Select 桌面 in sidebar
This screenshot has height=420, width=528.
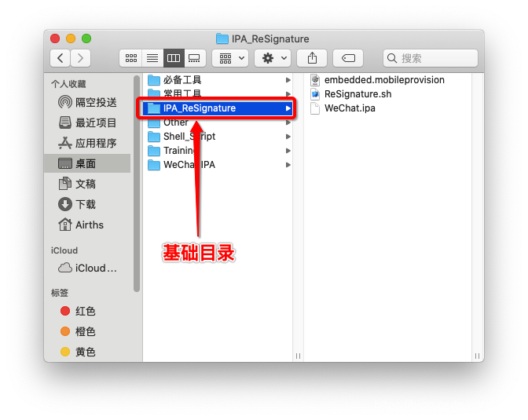88,163
